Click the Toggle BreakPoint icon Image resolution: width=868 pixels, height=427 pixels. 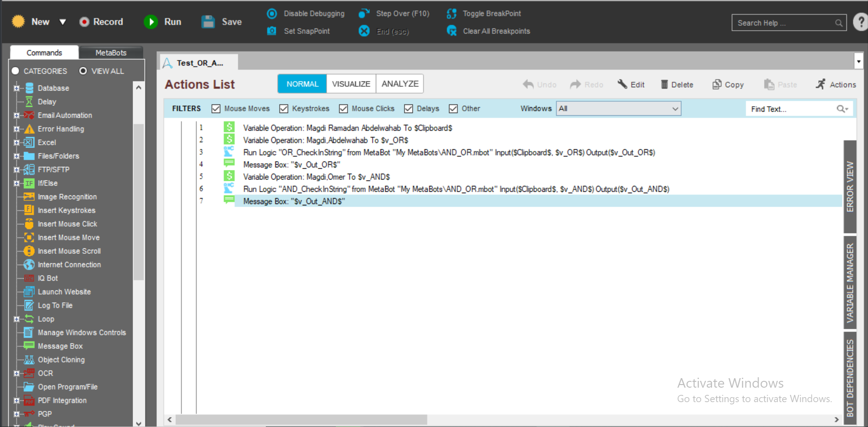tap(451, 14)
